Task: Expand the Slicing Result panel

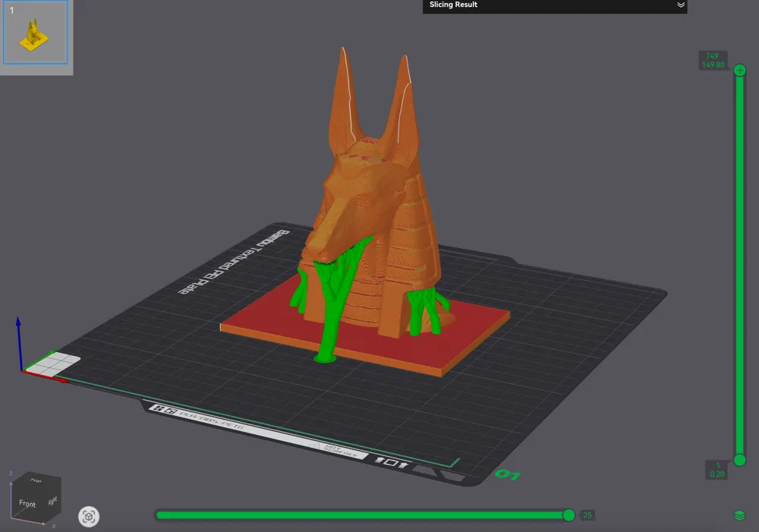Action: point(681,5)
